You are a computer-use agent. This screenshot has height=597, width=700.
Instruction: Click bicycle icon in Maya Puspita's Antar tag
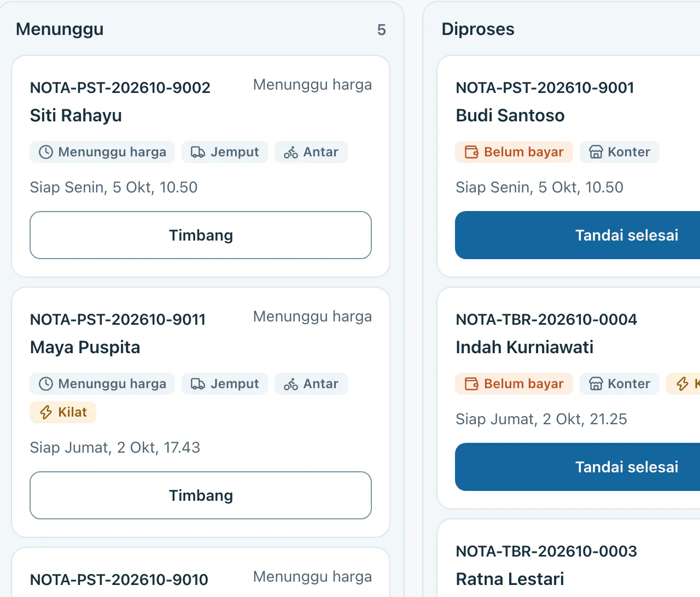point(291,384)
